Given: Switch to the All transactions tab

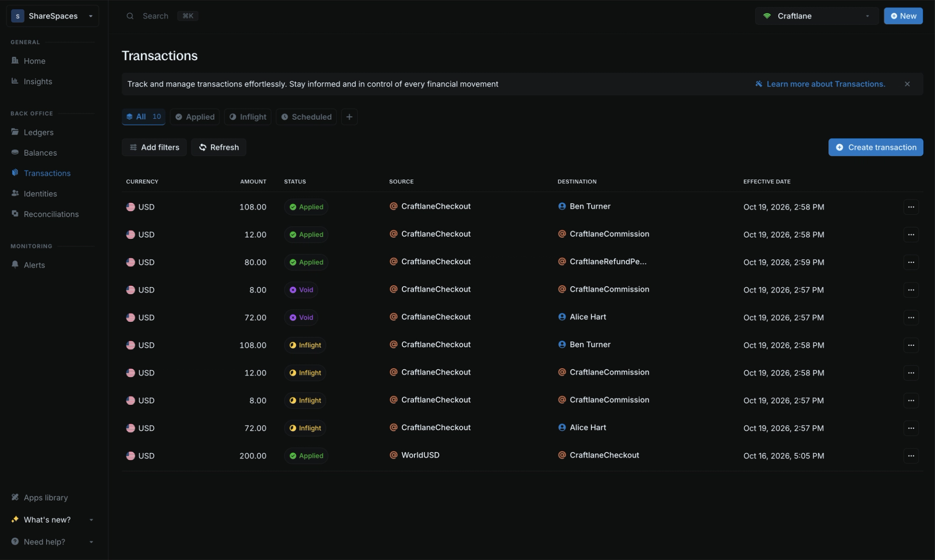Looking at the screenshot, I should tap(144, 117).
